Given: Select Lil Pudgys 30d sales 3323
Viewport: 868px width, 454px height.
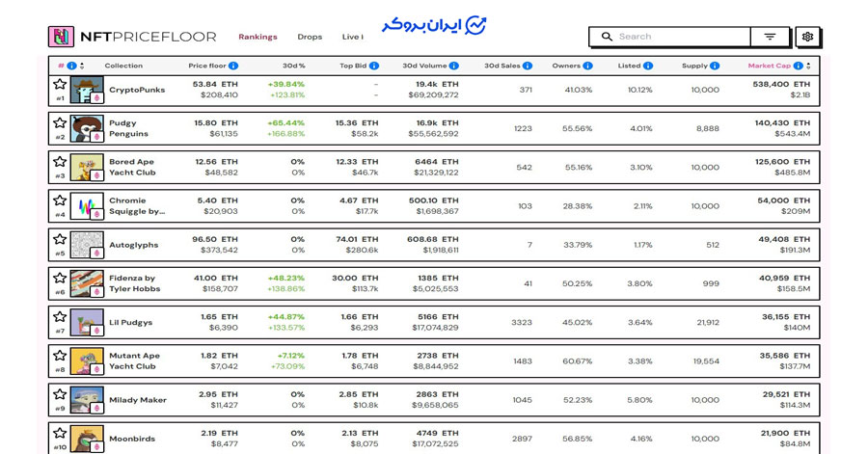Looking at the screenshot, I should point(522,322).
